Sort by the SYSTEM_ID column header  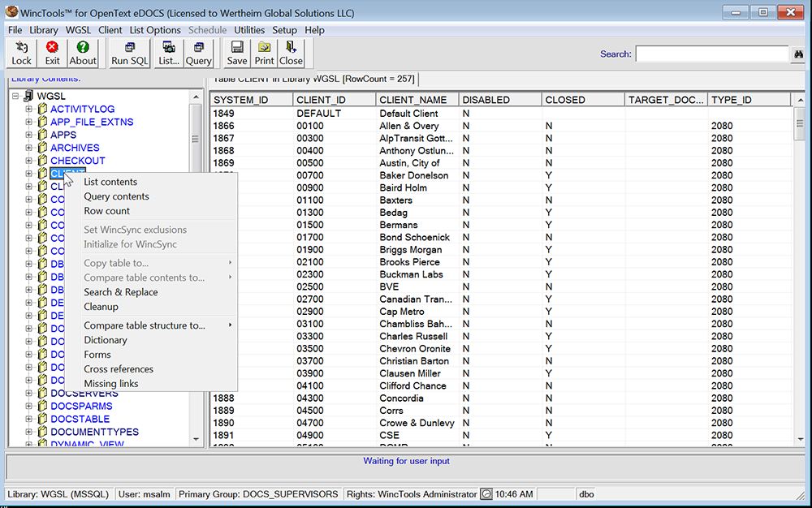[251, 100]
